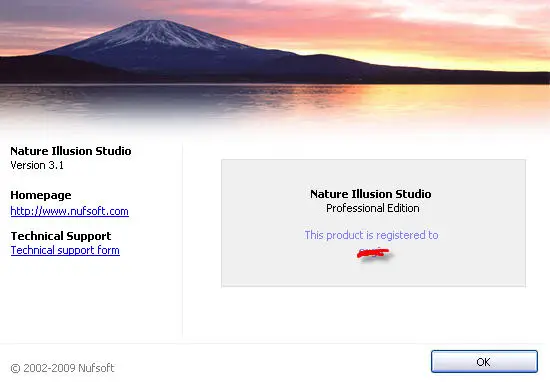Click the vertical divider between the two columns

tap(182, 239)
